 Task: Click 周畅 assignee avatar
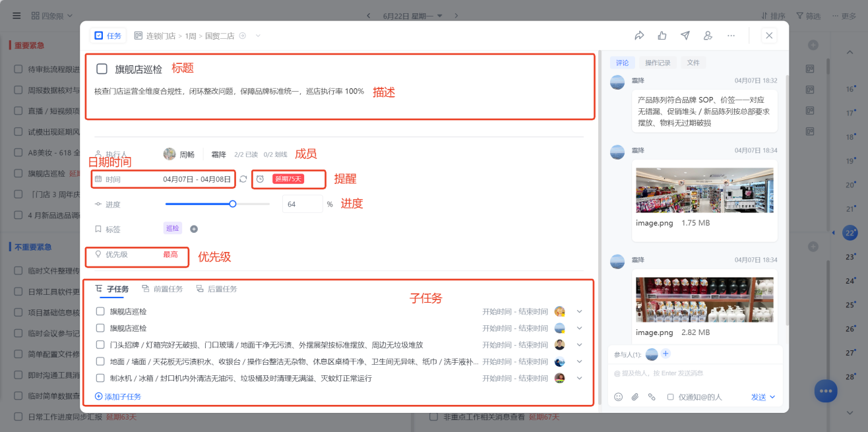(x=170, y=154)
